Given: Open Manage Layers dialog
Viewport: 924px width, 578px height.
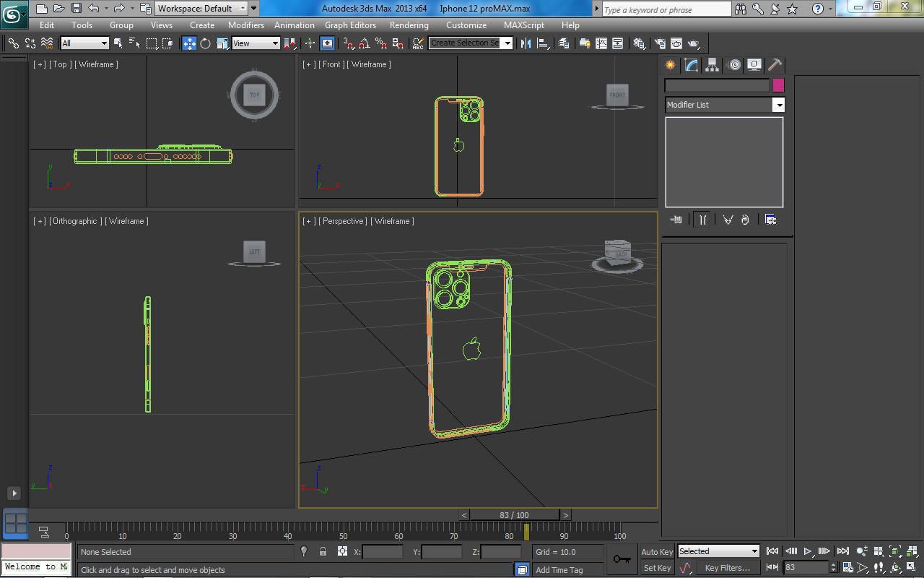Looking at the screenshot, I should 565,43.
